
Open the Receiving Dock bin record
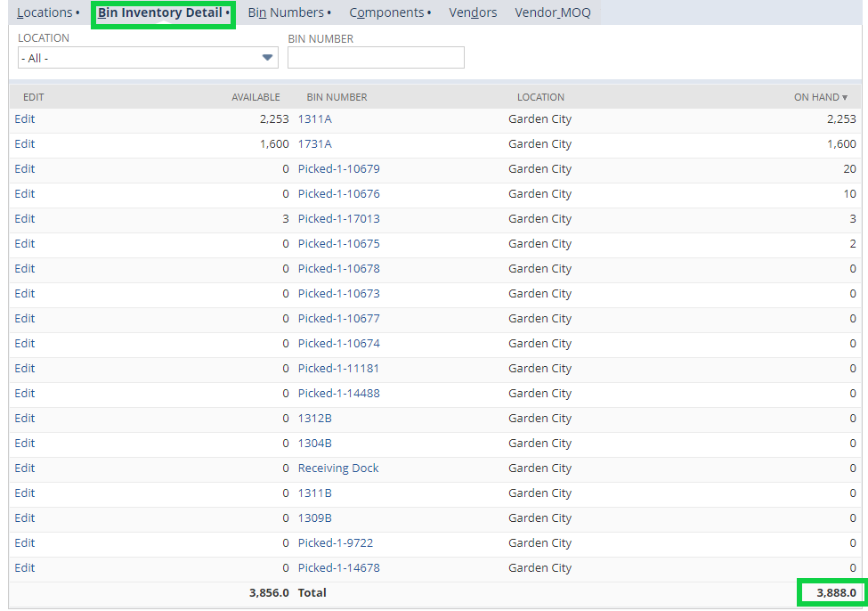(337, 468)
